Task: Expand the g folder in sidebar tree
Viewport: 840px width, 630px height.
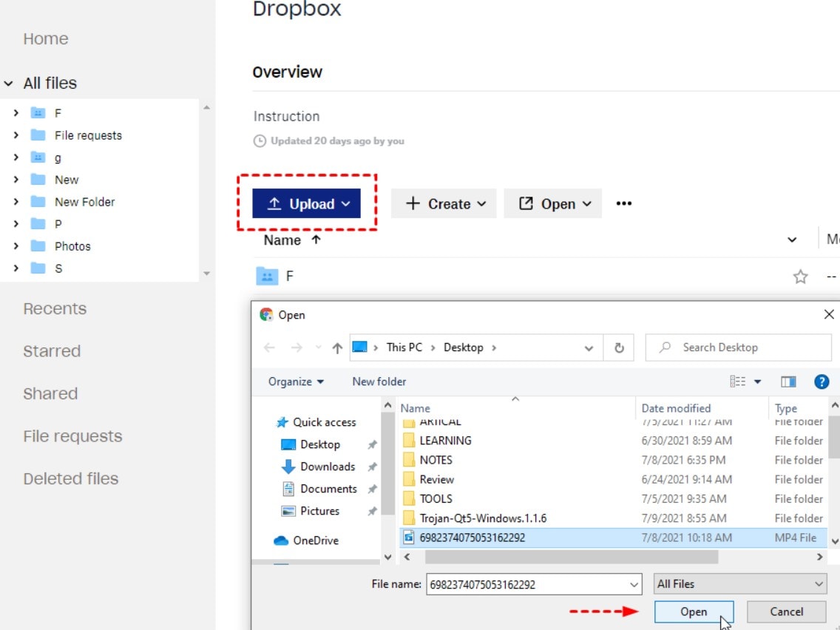Action: [x=16, y=157]
